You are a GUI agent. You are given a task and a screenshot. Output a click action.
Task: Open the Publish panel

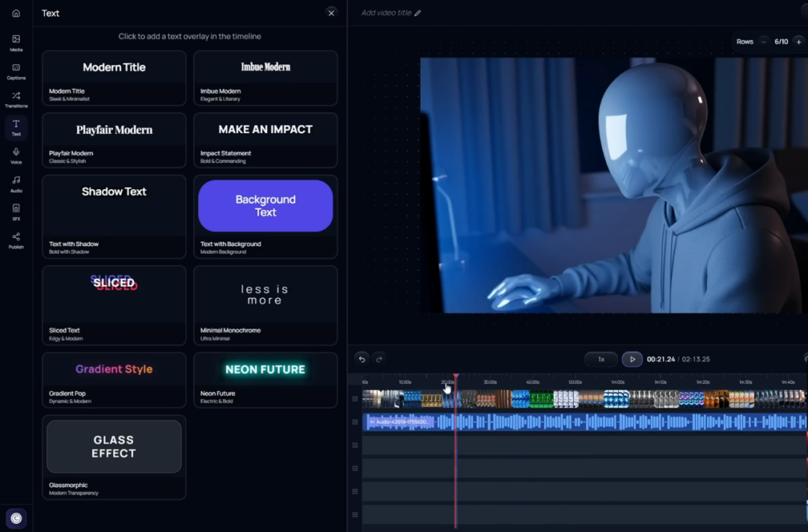[x=16, y=240]
